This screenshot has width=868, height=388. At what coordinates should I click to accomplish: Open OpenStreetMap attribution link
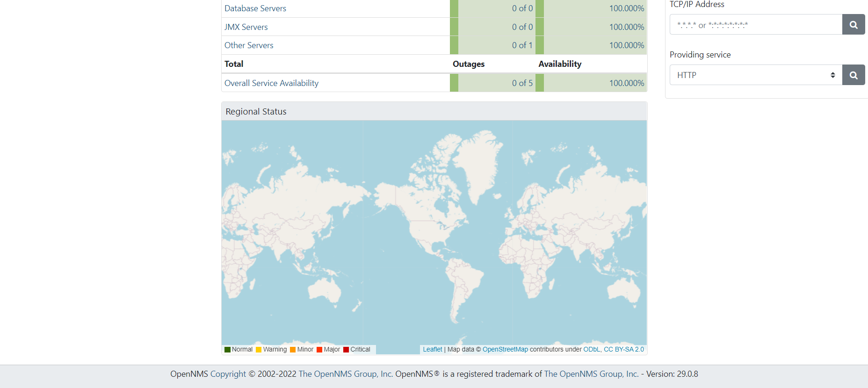505,349
